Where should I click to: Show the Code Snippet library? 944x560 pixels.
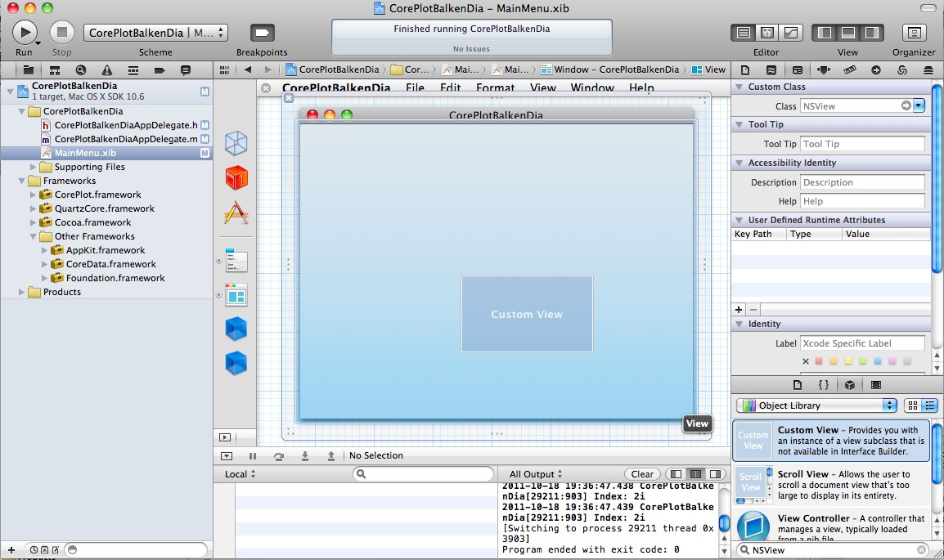824,384
